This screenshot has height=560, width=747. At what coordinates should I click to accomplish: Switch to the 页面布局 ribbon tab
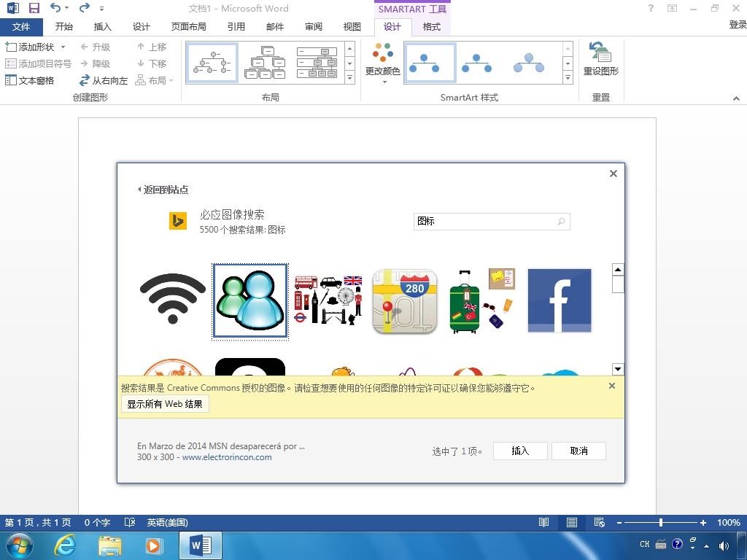point(189,27)
